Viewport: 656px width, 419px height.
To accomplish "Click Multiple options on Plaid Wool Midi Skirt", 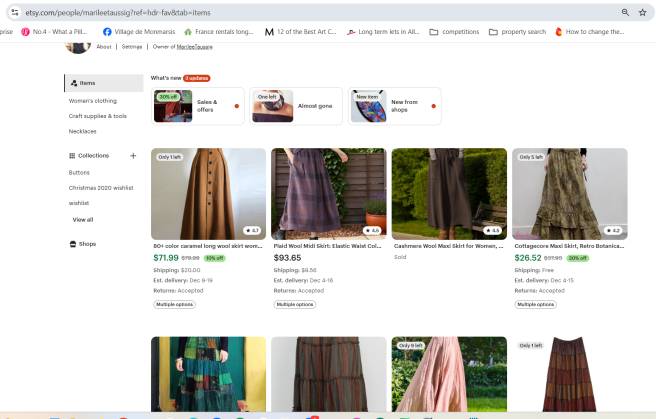I will pyautogui.click(x=294, y=304).
